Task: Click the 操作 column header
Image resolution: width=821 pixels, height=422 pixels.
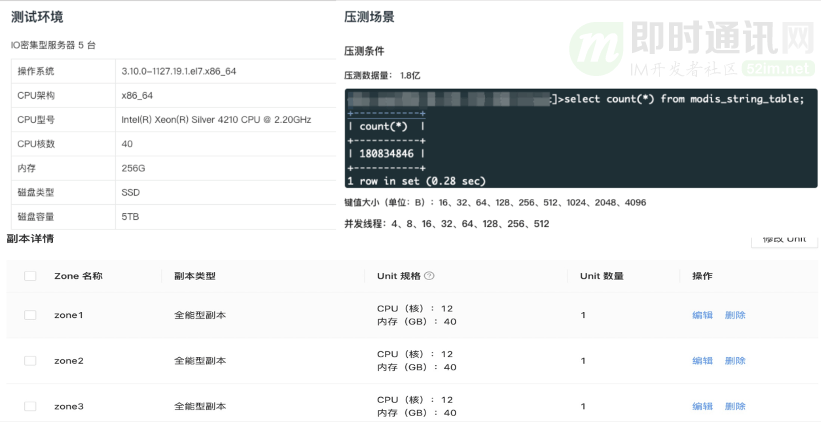Action: (702, 276)
